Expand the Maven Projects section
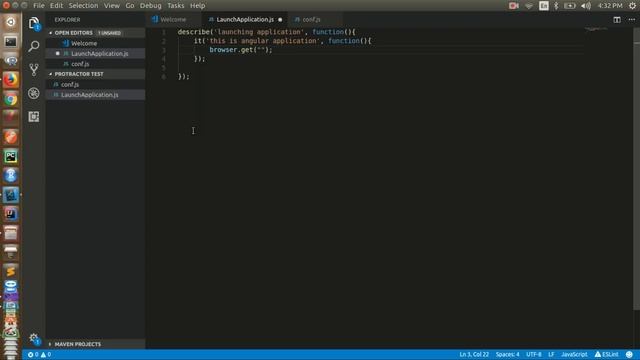The height and width of the screenshot is (360, 640). (78, 344)
